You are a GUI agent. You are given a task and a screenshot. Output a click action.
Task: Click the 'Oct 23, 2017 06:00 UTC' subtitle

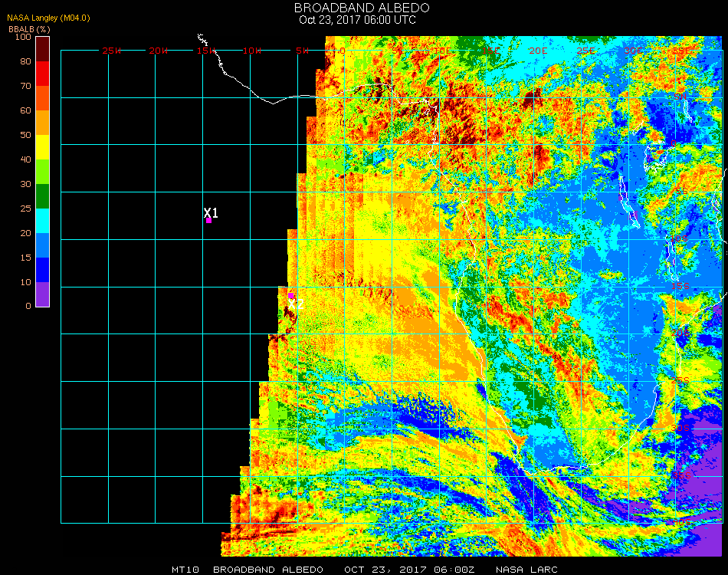point(357,20)
